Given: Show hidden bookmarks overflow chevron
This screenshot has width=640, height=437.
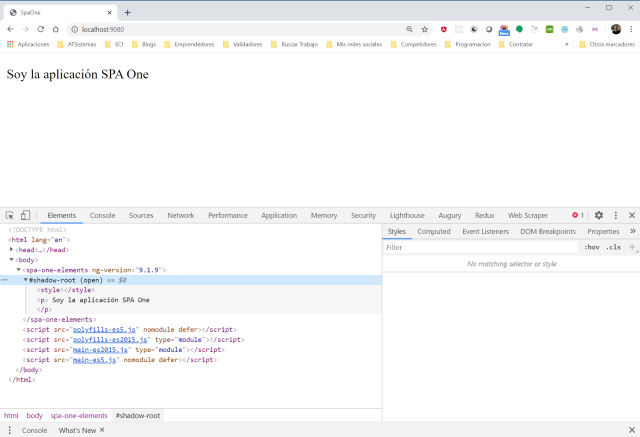Looking at the screenshot, I should pos(567,44).
